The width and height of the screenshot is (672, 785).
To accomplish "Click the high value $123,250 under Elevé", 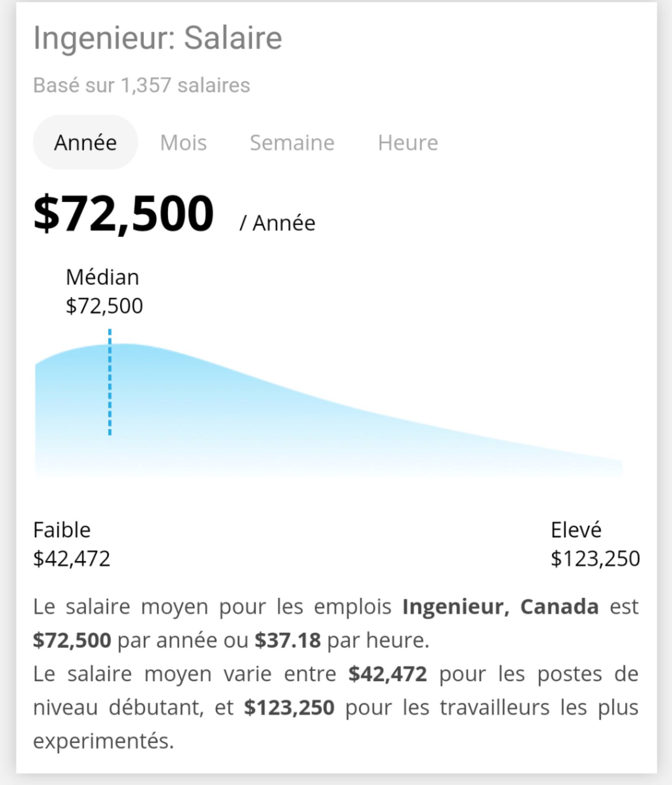I will click(595, 558).
